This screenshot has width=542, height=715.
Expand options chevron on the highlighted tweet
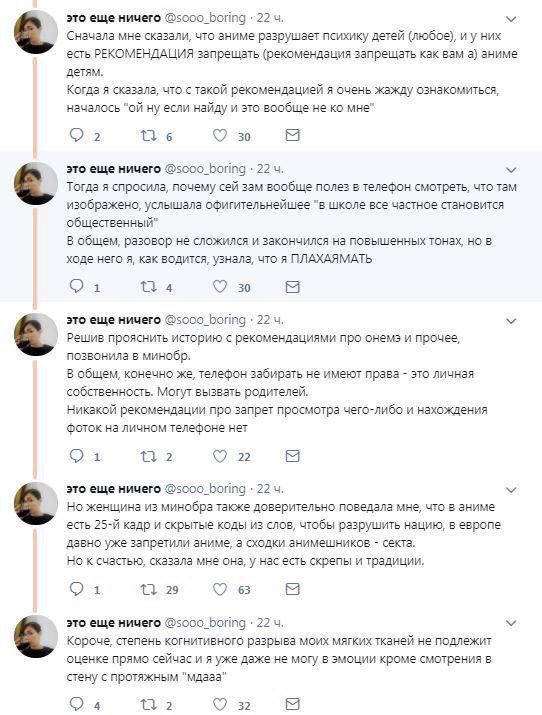click(511, 170)
